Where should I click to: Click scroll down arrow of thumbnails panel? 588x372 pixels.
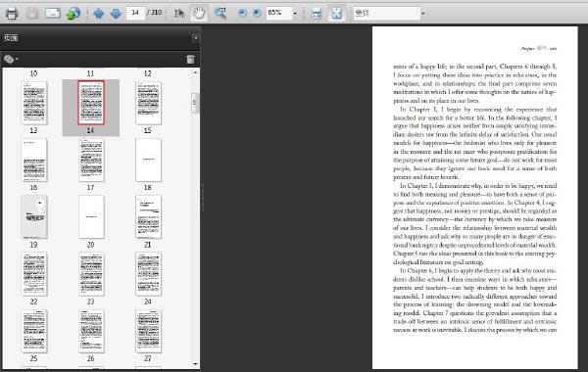[195, 364]
